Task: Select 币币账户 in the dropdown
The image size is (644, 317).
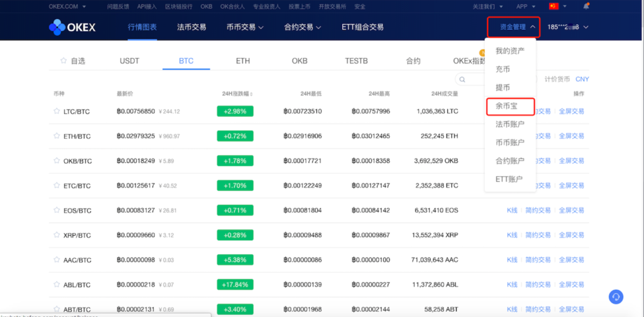Action: point(510,142)
